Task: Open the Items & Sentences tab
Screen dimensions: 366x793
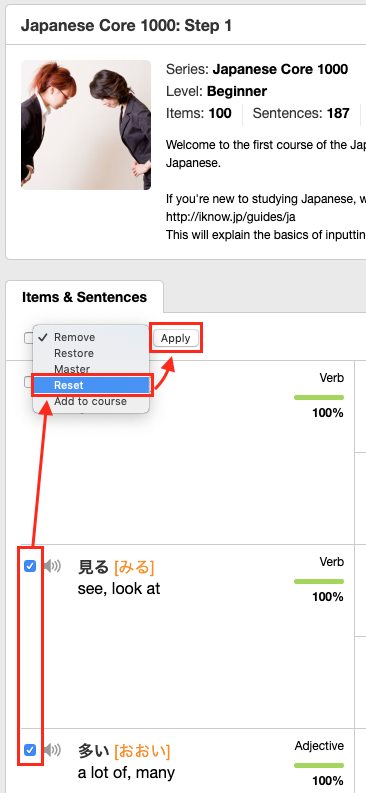Action: pyautogui.click(x=84, y=297)
